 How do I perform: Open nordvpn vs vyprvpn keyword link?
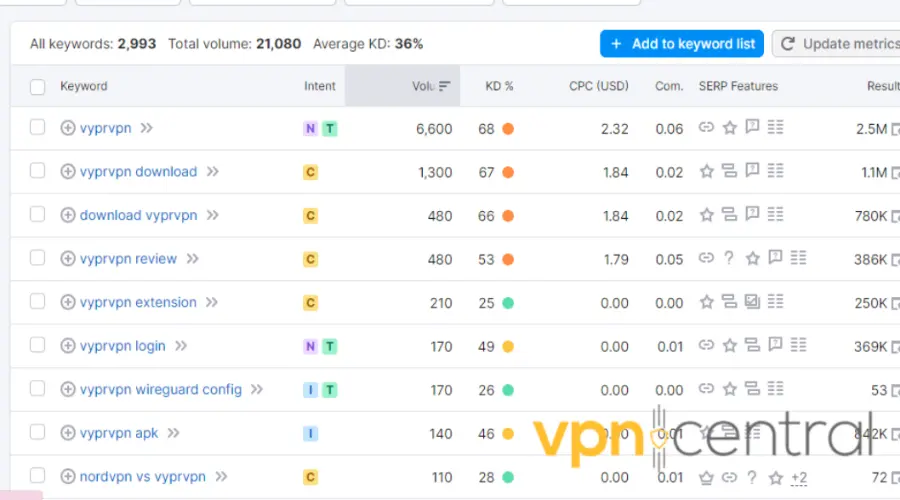[x=142, y=476]
